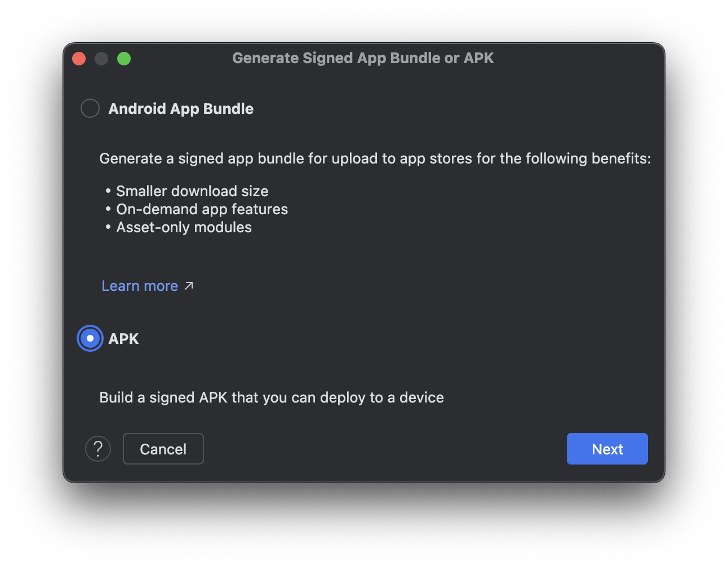
Task: Click the 'Build a signed APK' description
Action: click(x=272, y=397)
